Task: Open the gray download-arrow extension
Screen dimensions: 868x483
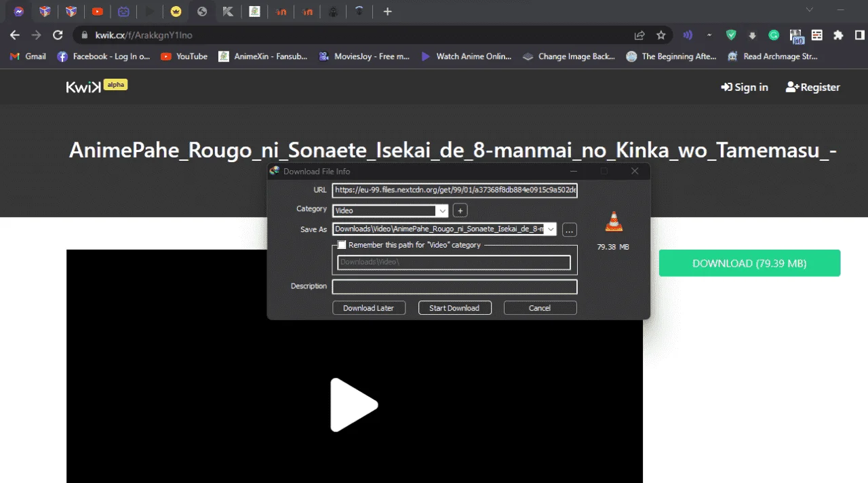Action: (752, 35)
